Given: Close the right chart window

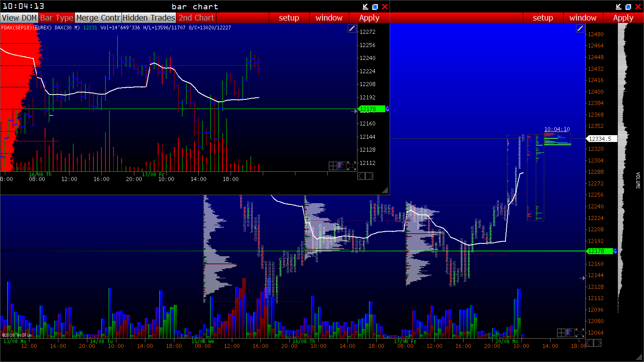Looking at the screenshot, I should click(x=638, y=6).
